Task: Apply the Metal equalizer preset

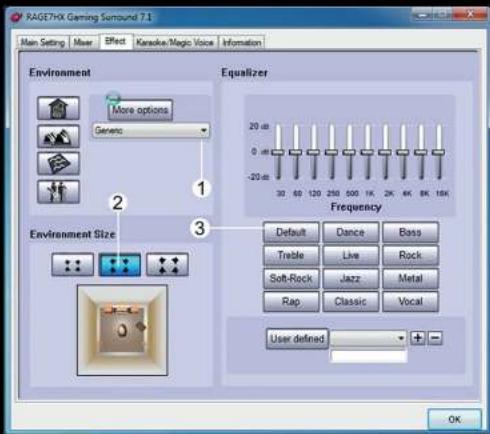Action: [410, 278]
